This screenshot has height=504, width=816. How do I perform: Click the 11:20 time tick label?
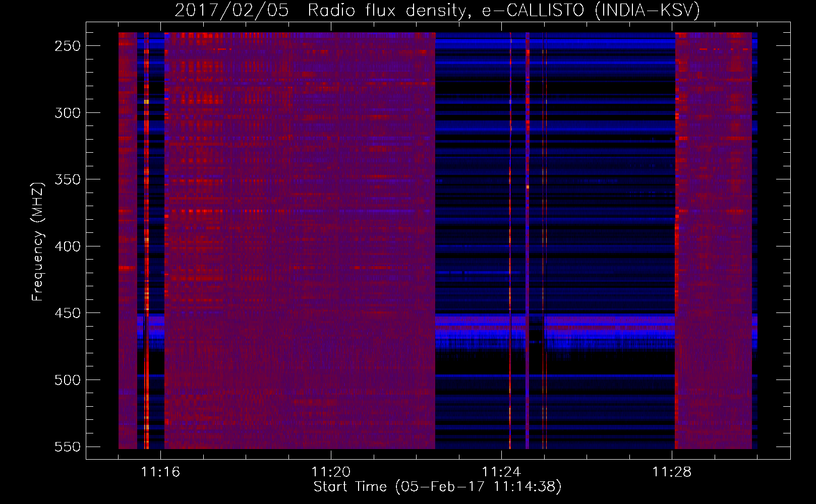point(331,472)
